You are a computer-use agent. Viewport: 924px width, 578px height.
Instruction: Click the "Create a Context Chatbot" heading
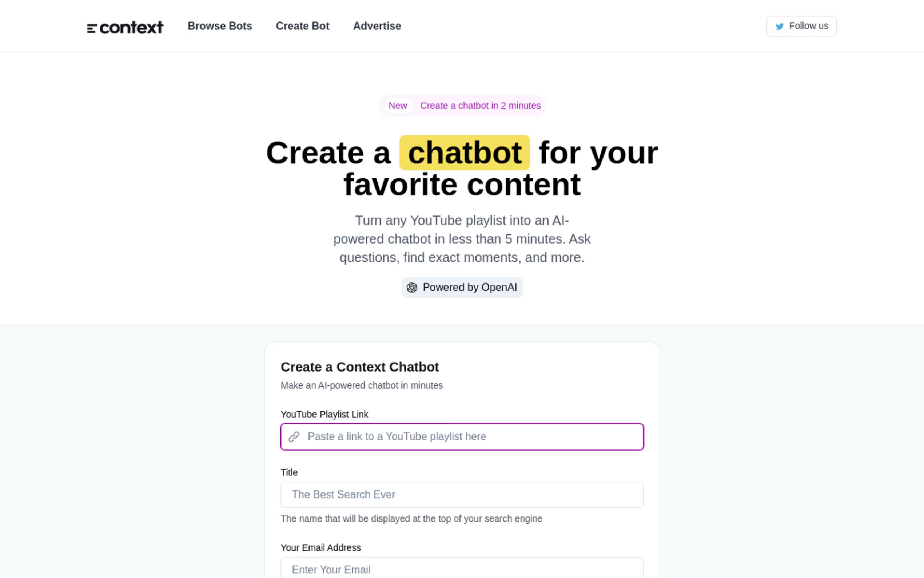pos(359,367)
